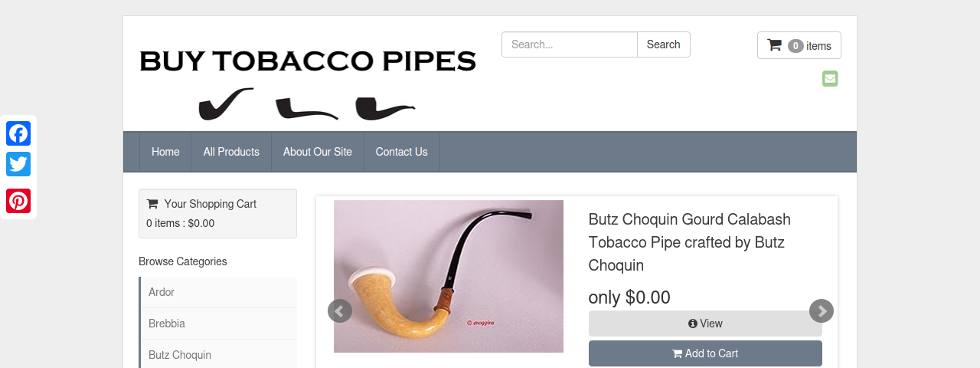The height and width of the screenshot is (368, 980).
Task: Select the Brebbia category
Action: (x=219, y=324)
